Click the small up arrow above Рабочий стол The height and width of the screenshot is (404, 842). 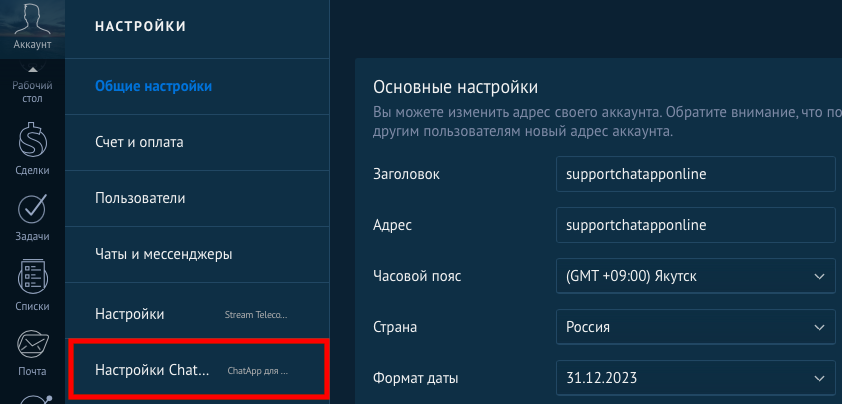tap(32, 69)
